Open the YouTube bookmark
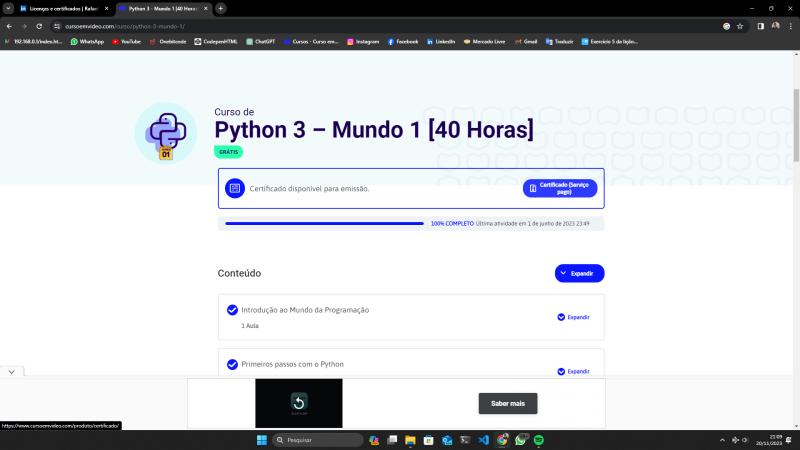 pos(127,42)
